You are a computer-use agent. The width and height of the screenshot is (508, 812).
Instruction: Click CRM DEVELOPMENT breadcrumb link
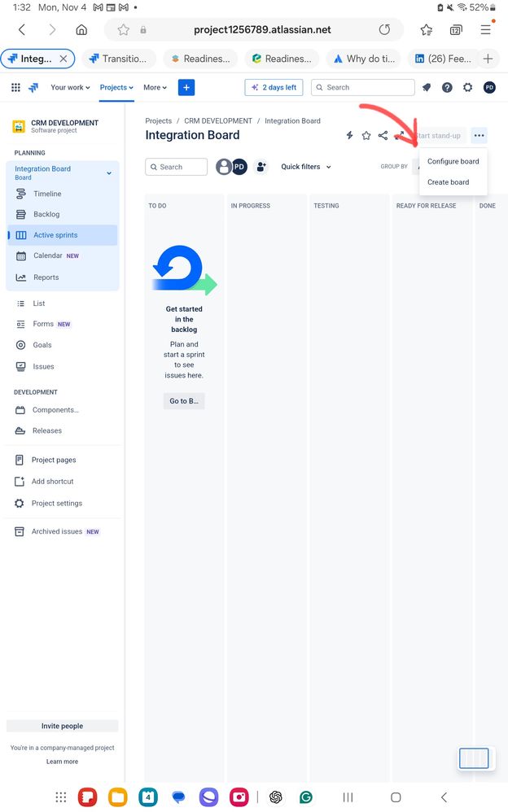(218, 121)
